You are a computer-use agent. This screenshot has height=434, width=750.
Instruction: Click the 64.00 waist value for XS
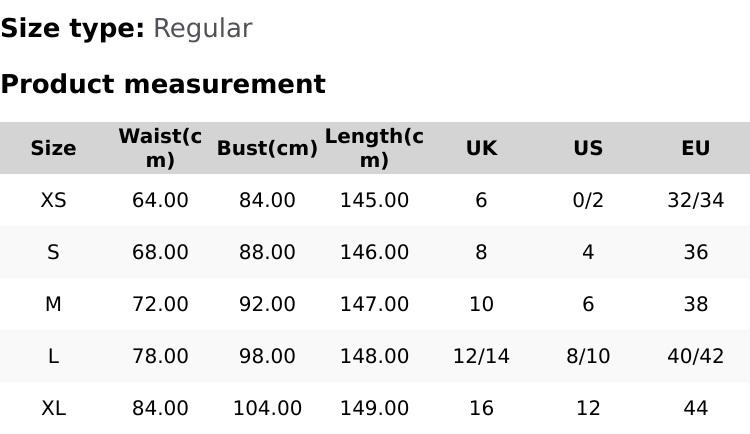pyautogui.click(x=160, y=200)
